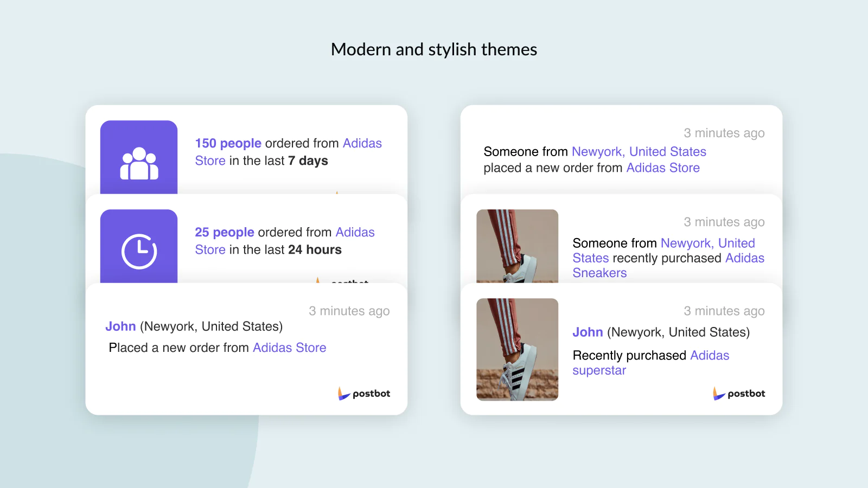Click Adidas Store link in 24 hours card
Viewport: 868px width, 488px height.
click(285, 241)
